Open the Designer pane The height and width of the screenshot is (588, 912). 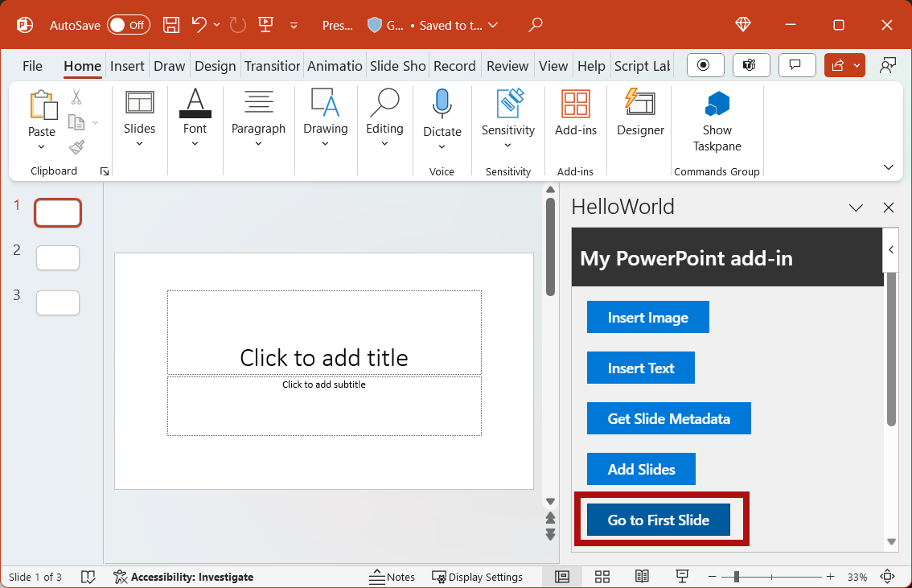tap(640, 113)
